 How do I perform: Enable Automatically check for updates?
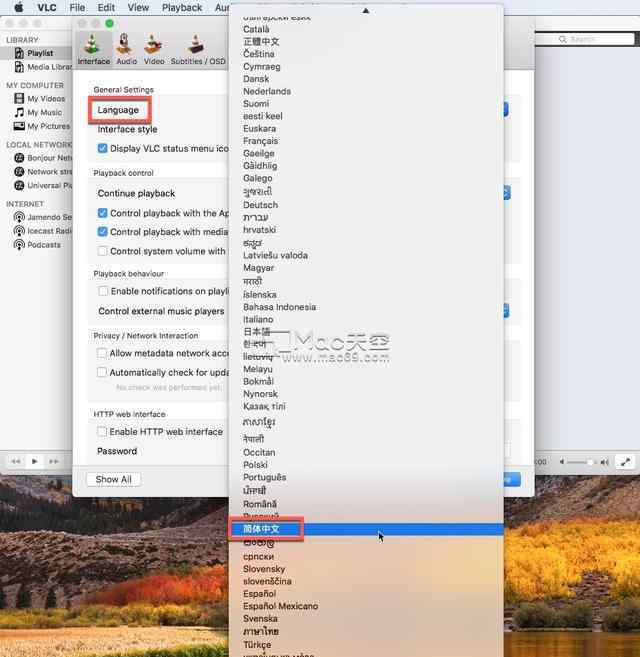(x=102, y=372)
